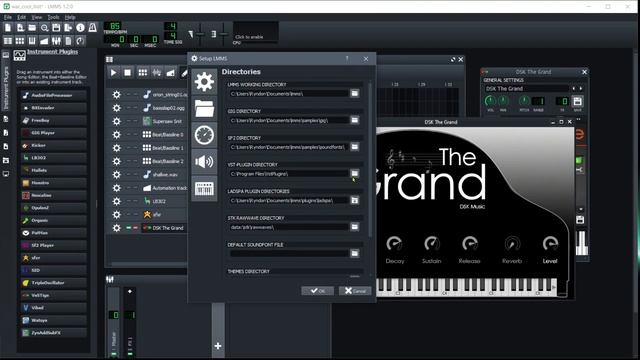
Task: Browse for VST-plugin directory folder
Action: (x=355, y=173)
